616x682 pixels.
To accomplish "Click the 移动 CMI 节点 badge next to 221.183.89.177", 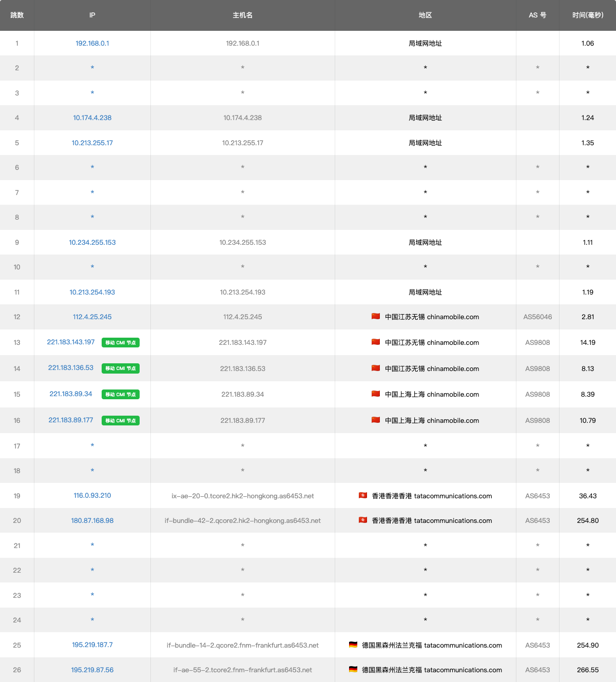I will point(121,421).
